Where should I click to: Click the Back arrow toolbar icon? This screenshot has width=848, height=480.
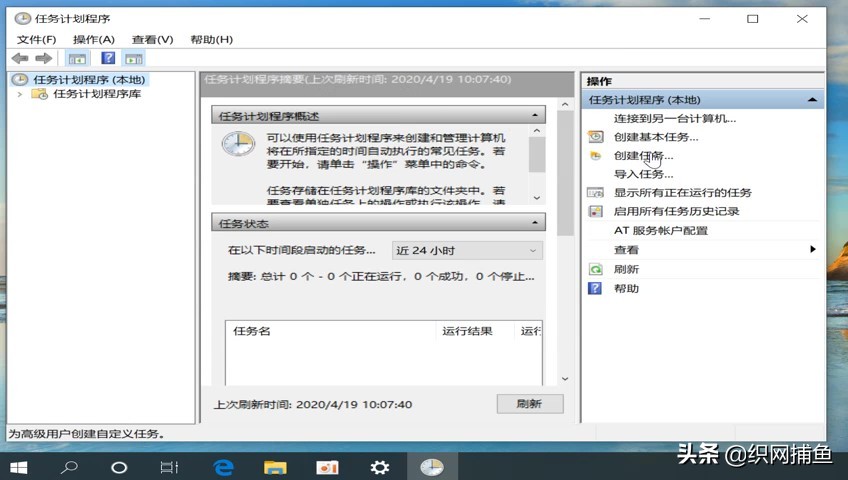pos(20,58)
